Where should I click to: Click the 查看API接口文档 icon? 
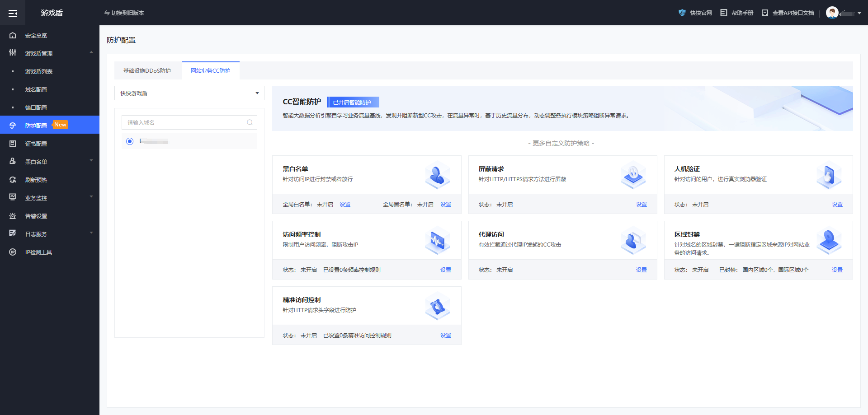click(x=764, y=12)
